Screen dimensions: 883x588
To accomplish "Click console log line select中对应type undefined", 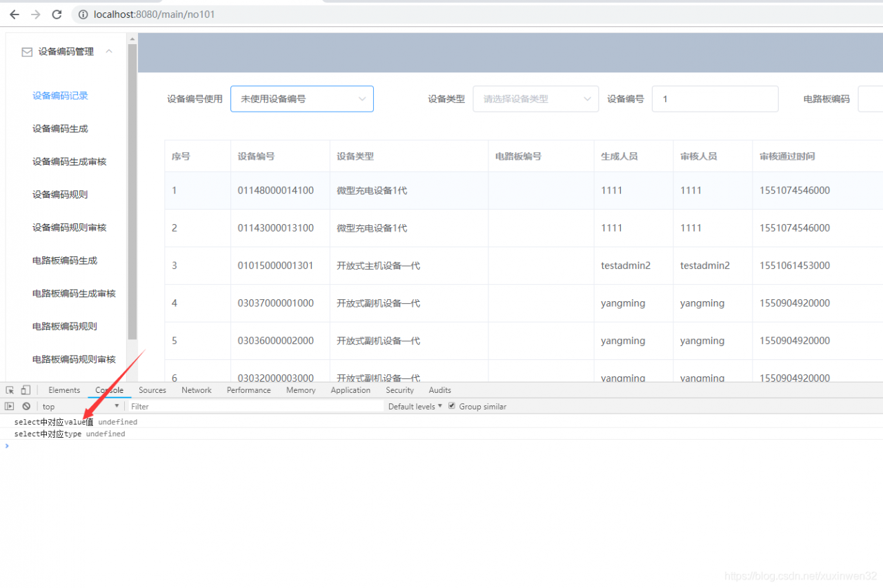I will tap(70, 434).
